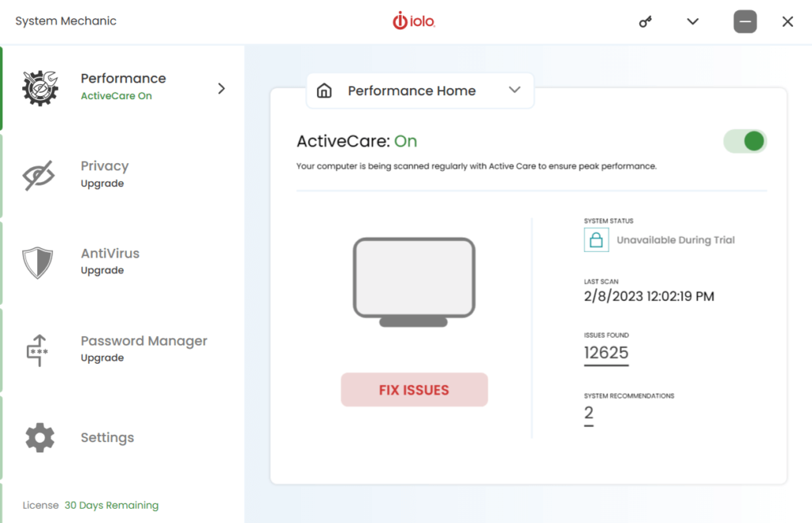
Task: Click the FIX ISSUES button
Action: click(x=414, y=390)
